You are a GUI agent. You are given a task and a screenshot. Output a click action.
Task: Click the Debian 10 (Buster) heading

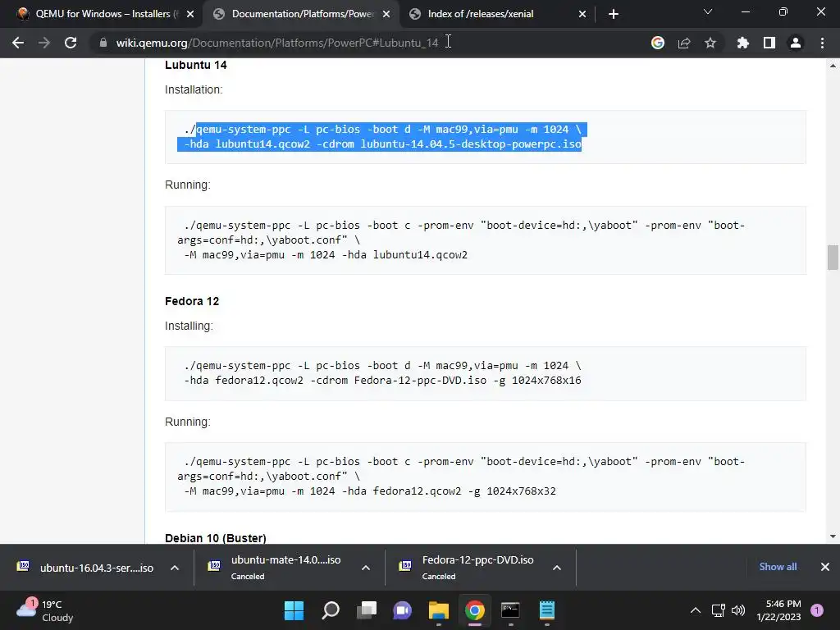pos(216,538)
